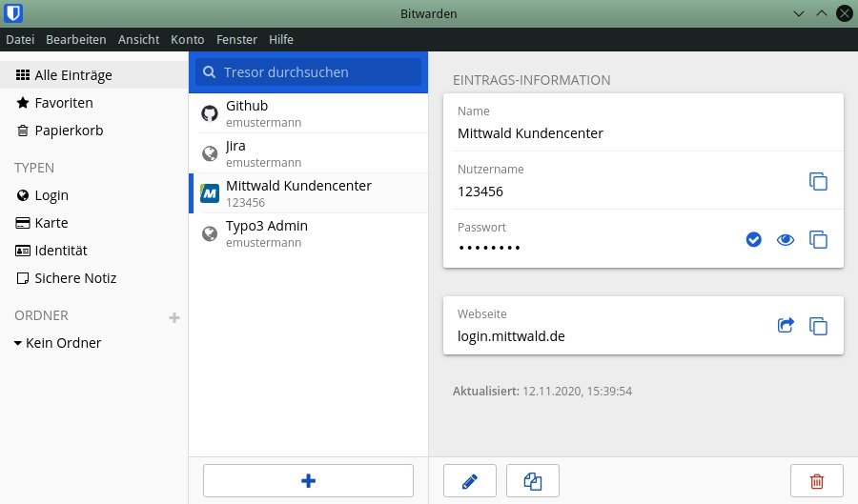Click the Mittwald Kundencenter name field value
The image size is (858, 504).
pyautogui.click(x=530, y=133)
